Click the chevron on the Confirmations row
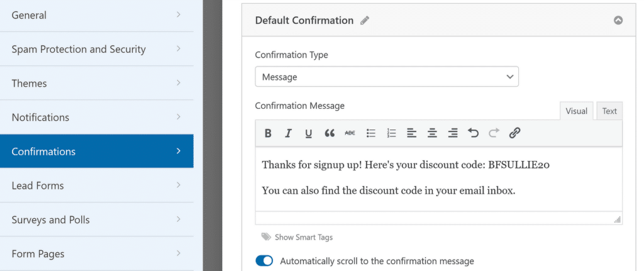 [x=178, y=151]
